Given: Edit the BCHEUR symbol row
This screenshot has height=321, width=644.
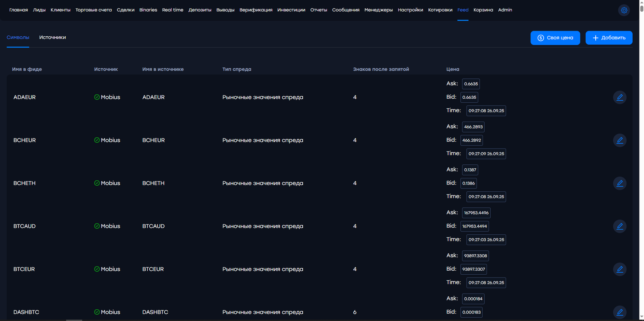Looking at the screenshot, I should tap(619, 140).
